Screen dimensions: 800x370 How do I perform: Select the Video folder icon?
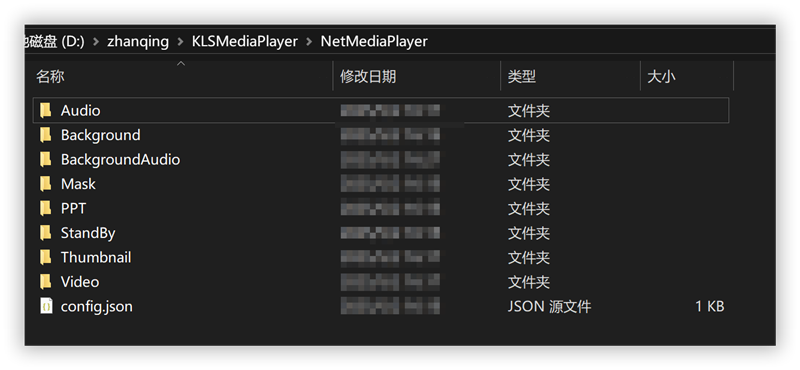[46, 282]
